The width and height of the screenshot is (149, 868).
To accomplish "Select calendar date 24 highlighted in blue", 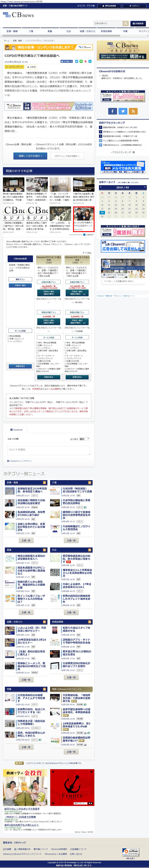I will [102, 213].
